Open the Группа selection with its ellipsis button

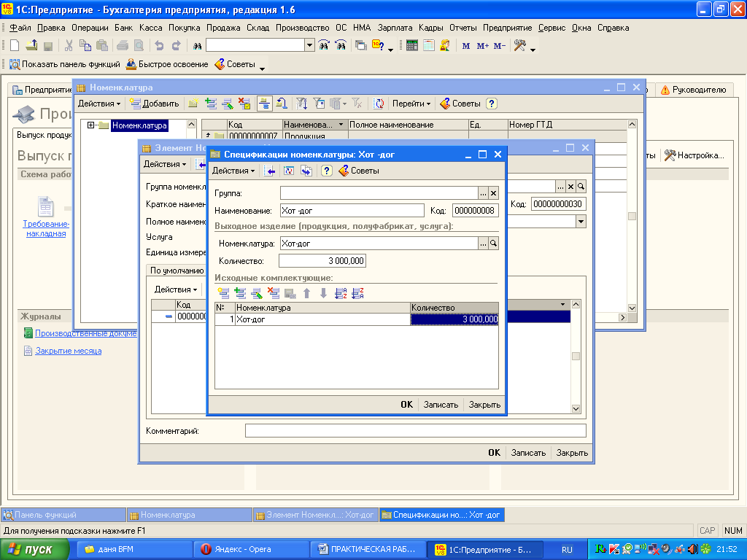[x=483, y=193]
